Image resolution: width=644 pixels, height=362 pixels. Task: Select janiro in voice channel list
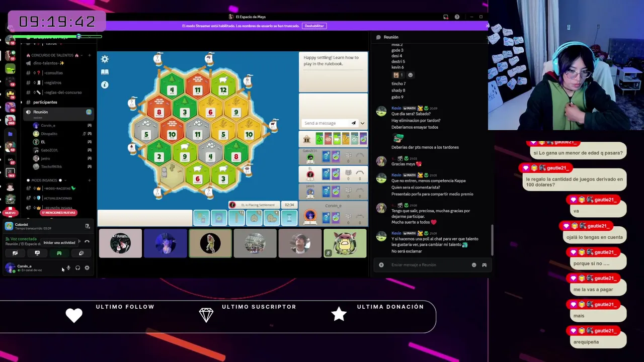point(45,158)
